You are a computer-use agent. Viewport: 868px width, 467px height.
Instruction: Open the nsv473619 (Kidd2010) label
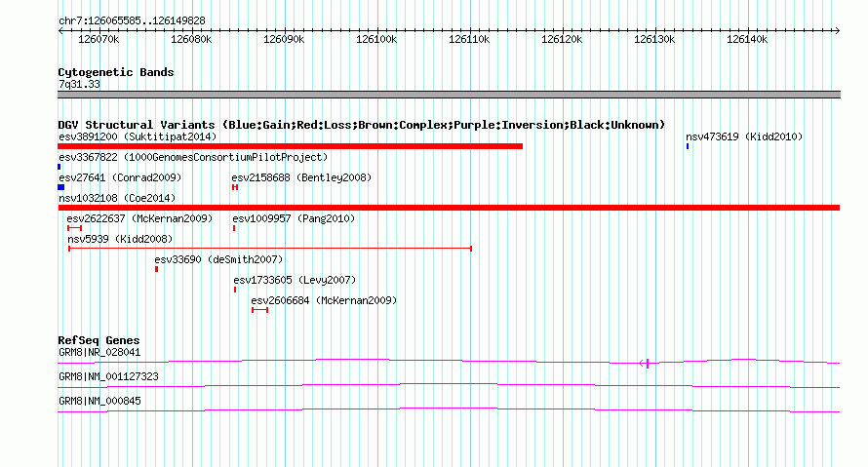(x=744, y=136)
